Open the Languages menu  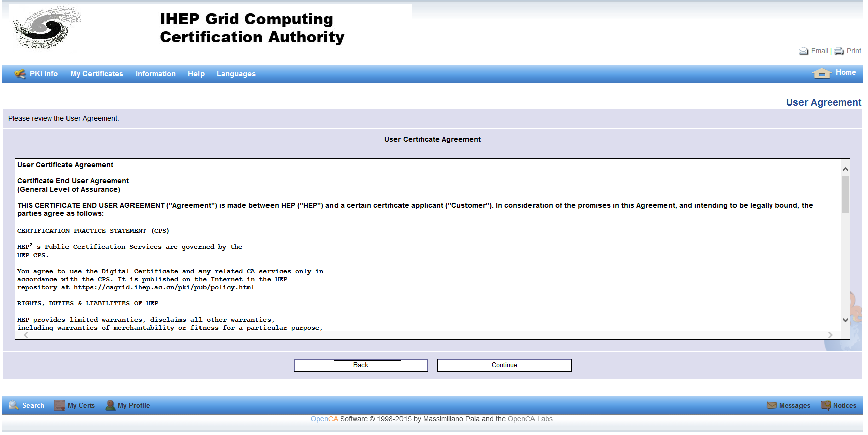(236, 74)
